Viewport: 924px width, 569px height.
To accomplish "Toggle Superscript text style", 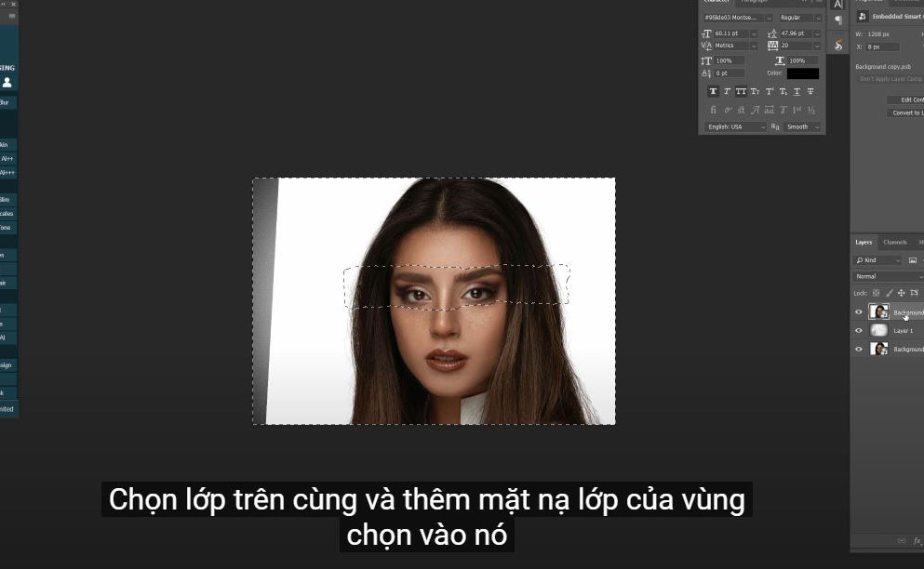I will click(769, 91).
